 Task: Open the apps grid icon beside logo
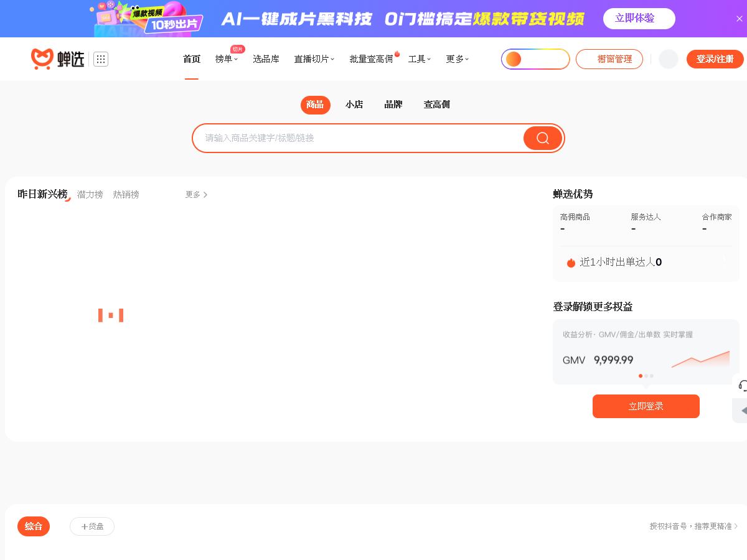pos(101,59)
